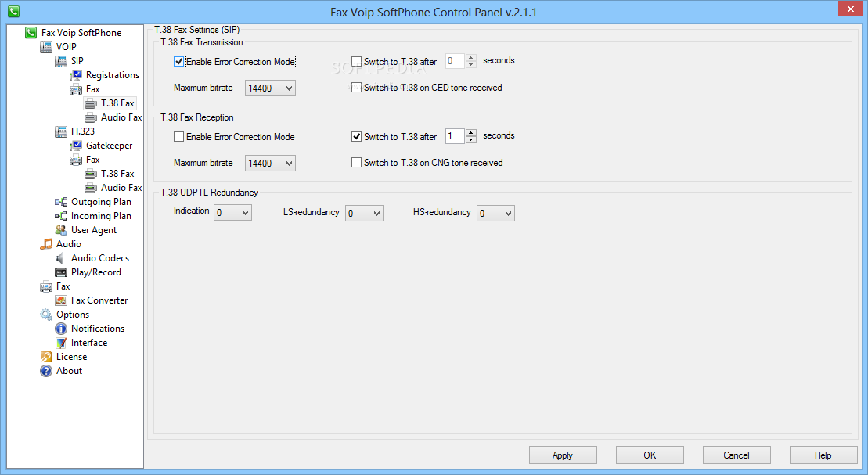Click the H.323 node icon
The width and height of the screenshot is (868, 475).
click(x=61, y=131)
